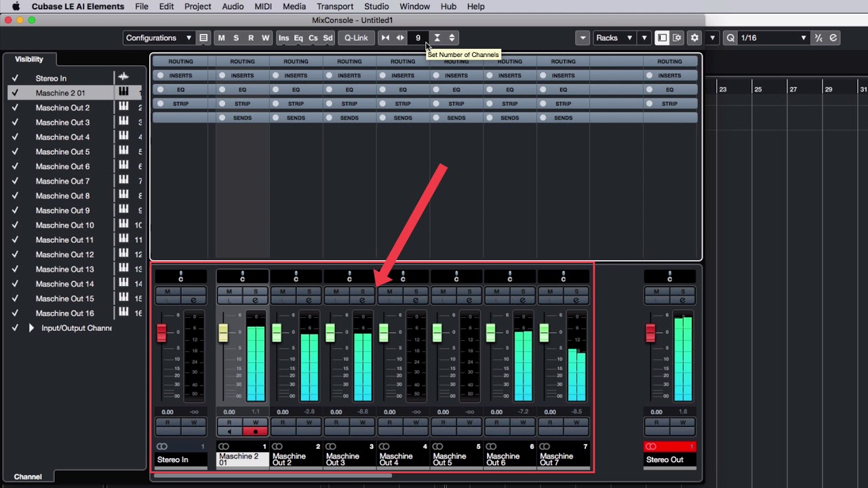Mute the Maschine Out 2 channel
This screenshot has width=868, height=488.
point(283,291)
